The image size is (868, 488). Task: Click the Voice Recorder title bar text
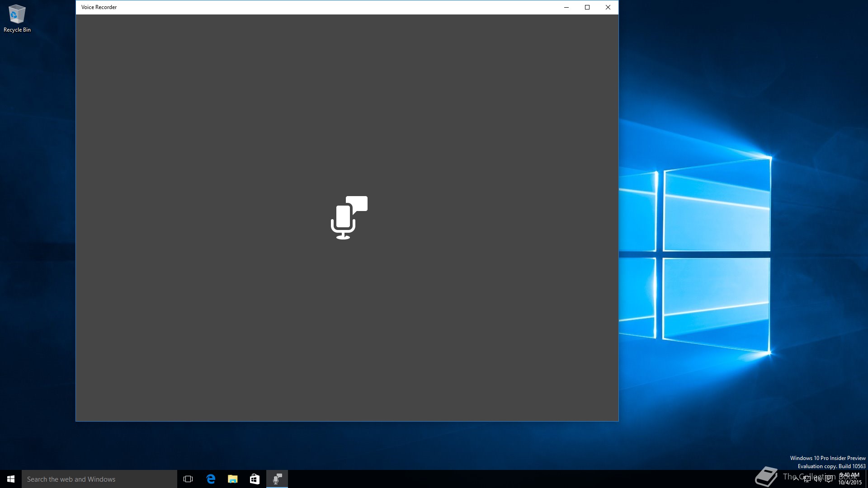click(x=99, y=7)
